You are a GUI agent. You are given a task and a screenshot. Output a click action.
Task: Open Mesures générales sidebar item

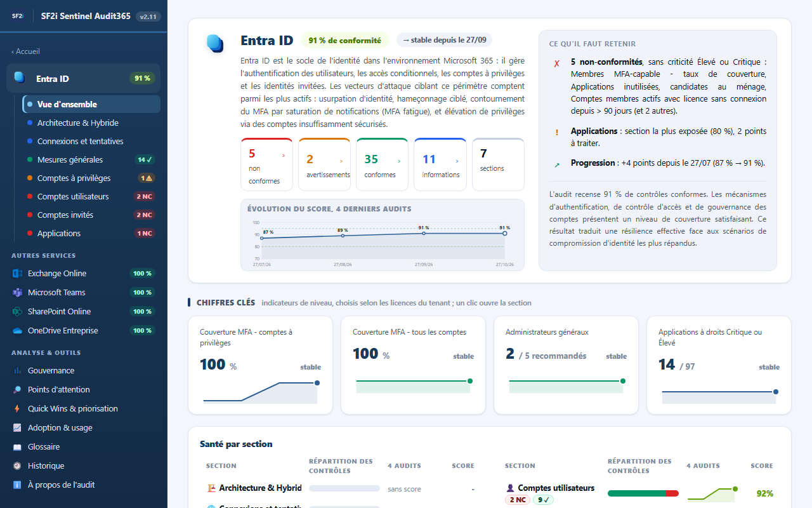tap(91, 160)
